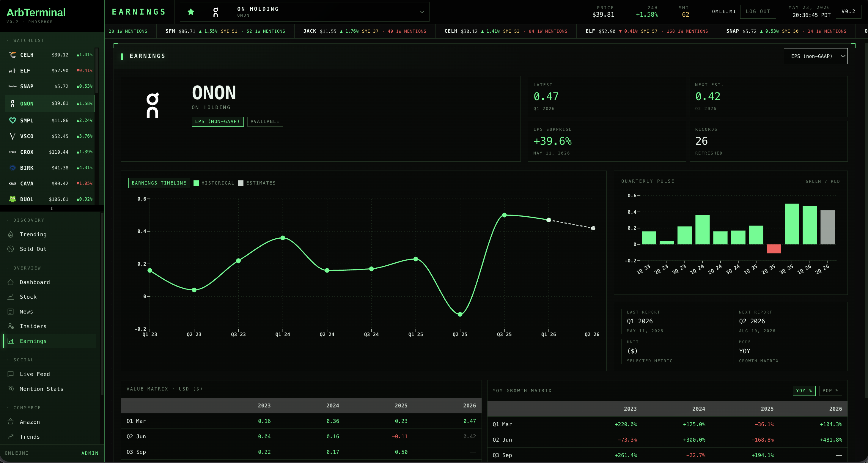Image resolution: width=868 pixels, height=463 pixels.
Task: Click the +39.6% EPS surprise value
Action: pyautogui.click(x=552, y=141)
